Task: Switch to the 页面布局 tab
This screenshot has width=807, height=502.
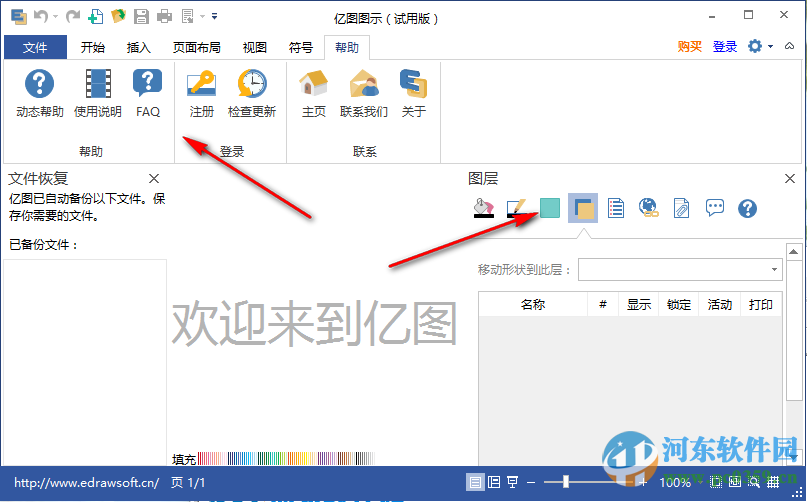Action: coord(197,47)
